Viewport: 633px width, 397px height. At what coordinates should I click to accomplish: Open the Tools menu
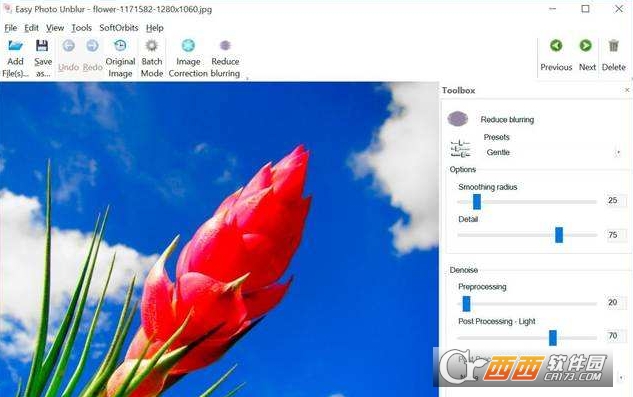[x=82, y=28]
